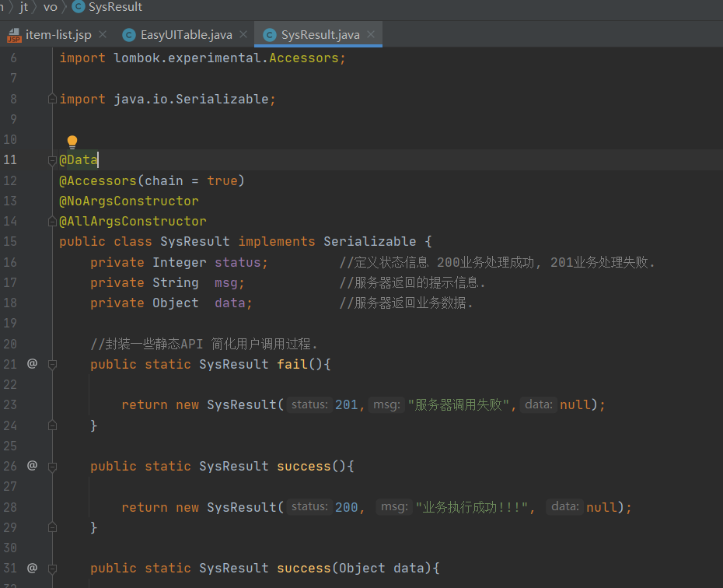This screenshot has width=723, height=588.
Task: Click the fail method name
Action: (292, 364)
